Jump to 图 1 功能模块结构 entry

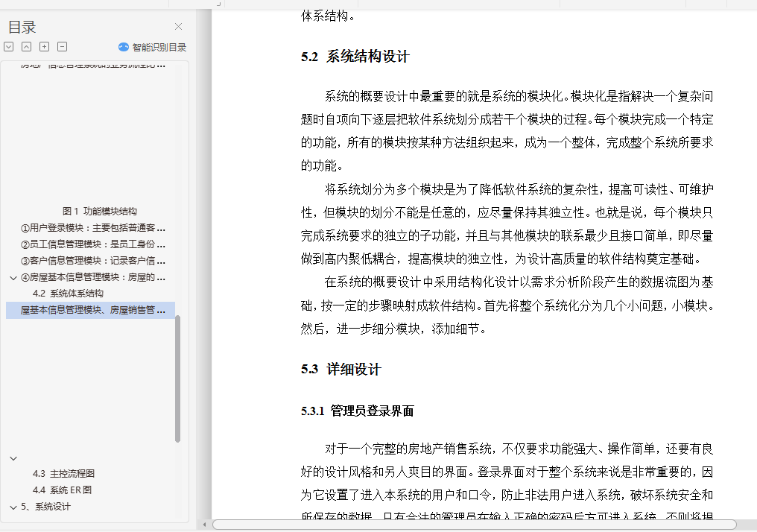click(100, 212)
